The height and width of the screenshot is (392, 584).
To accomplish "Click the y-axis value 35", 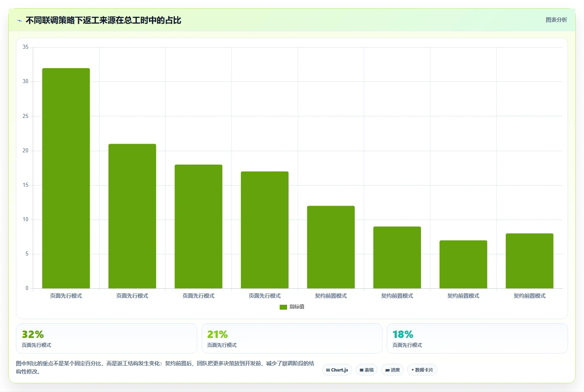I will tap(25, 47).
